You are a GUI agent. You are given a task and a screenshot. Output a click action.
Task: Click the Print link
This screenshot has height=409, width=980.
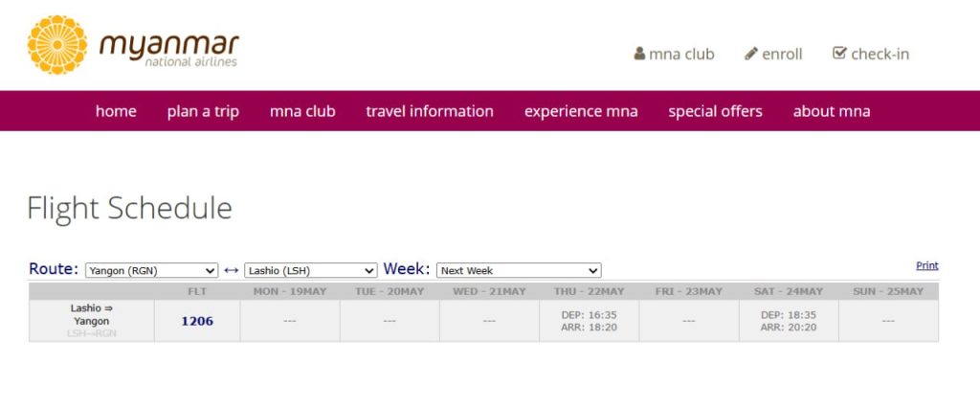click(x=926, y=265)
